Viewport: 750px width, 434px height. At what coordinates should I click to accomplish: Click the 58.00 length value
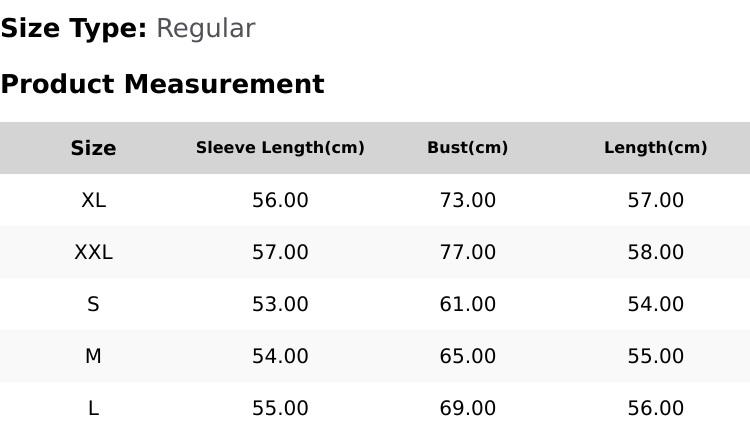click(656, 252)
